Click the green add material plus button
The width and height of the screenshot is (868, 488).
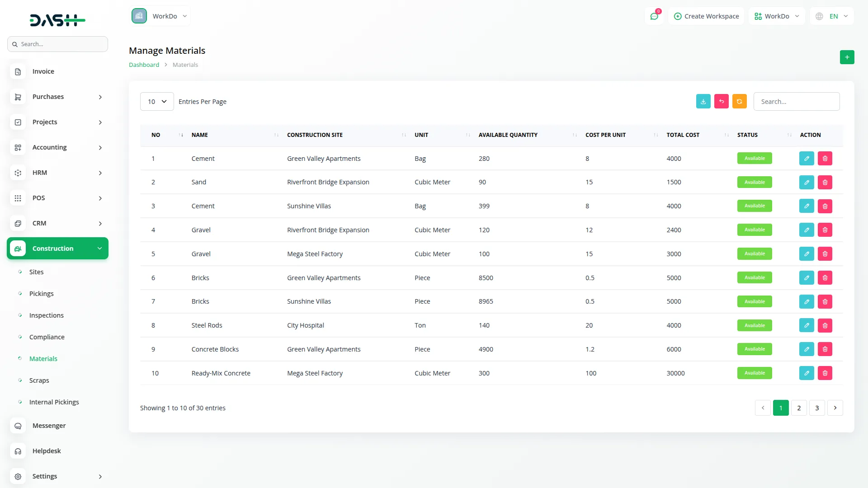[847, 57]
